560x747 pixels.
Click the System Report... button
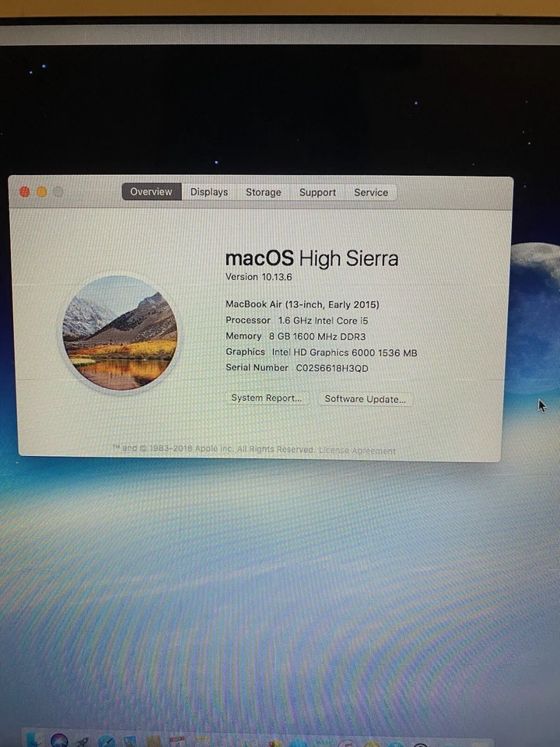click(267, 398)
